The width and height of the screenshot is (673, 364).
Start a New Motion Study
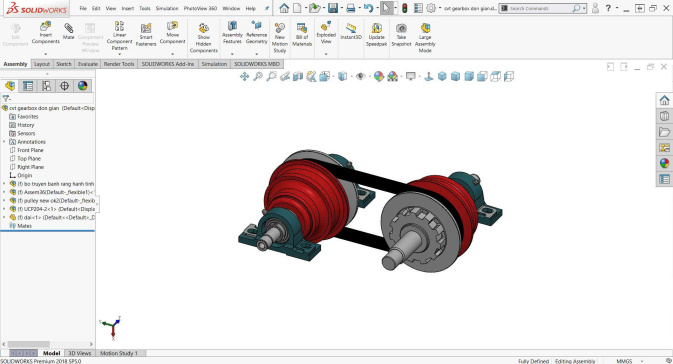[x=279, y=38]
